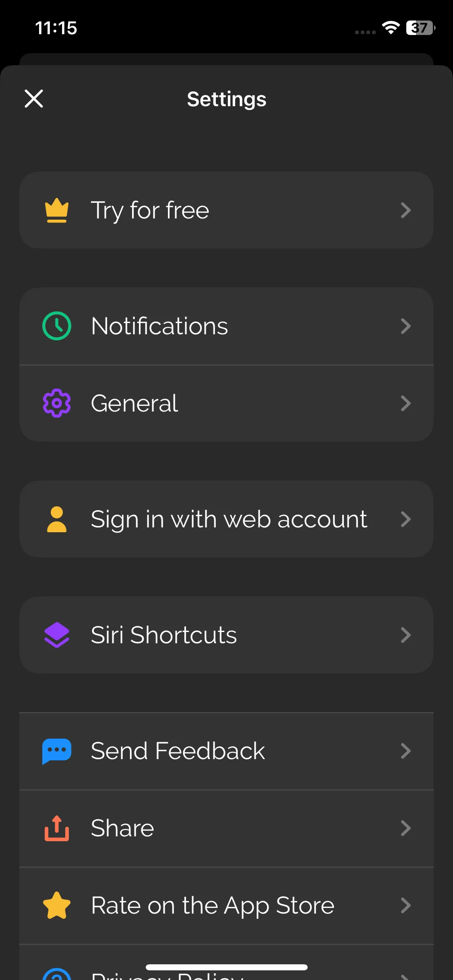Tap the orange share upload icon
This screenshot has width=453, height=980.
(57, 828)
